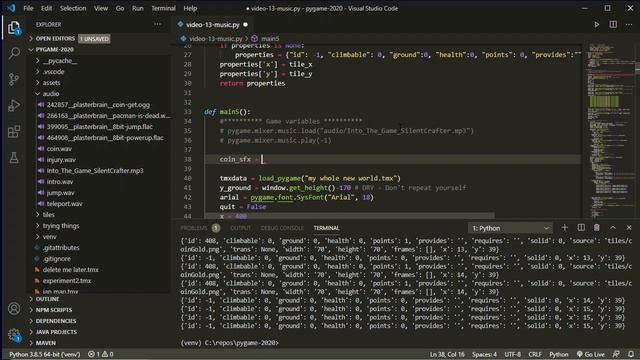Expand the __pycache__ folder

60,60
